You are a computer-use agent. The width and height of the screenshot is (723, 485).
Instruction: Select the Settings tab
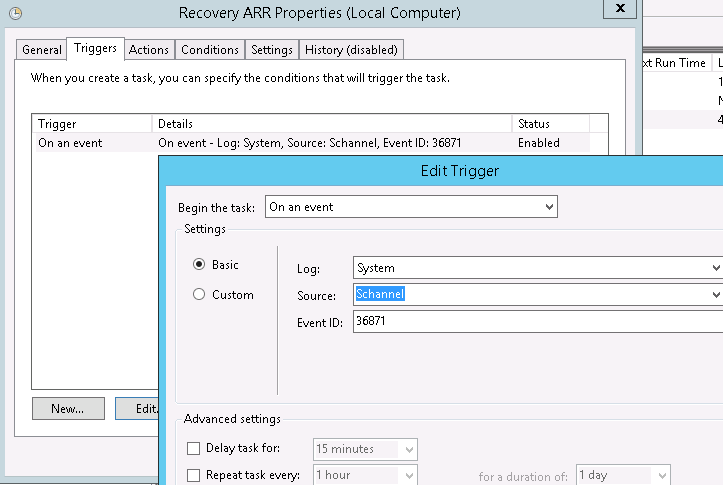click(272, 50)
